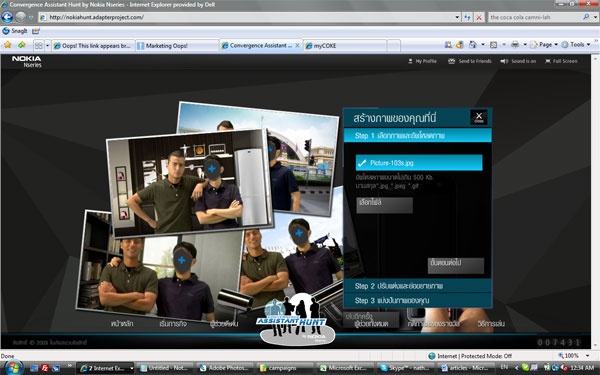Open the Adobe Photoshop taskbar button

pos(226,368)
